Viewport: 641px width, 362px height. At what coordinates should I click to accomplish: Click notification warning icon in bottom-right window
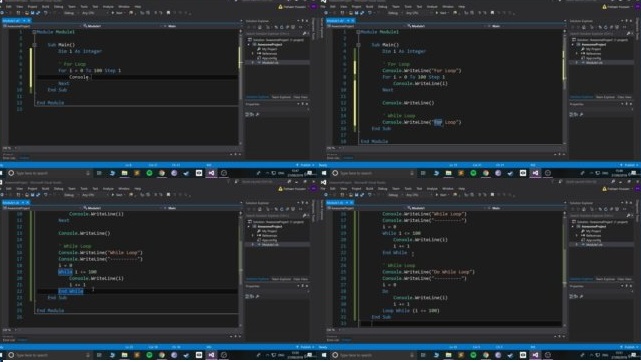pos(604,189)
